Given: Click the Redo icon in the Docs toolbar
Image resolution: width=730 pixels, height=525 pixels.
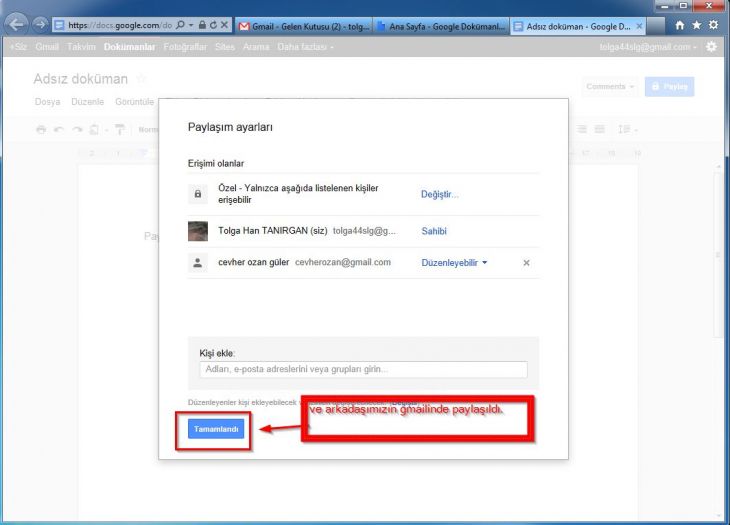Looking at the screenshot, I should pyautogui.click(x=77, y=129).
